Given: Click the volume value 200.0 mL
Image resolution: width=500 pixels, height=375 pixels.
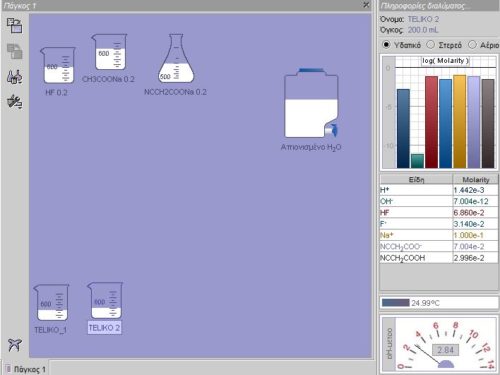Looking at the screenshot, I should (423, 30).
